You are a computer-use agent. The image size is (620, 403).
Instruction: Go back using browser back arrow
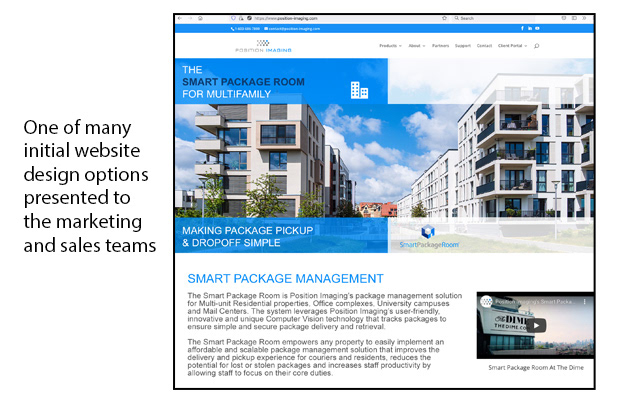click(180, 18)
